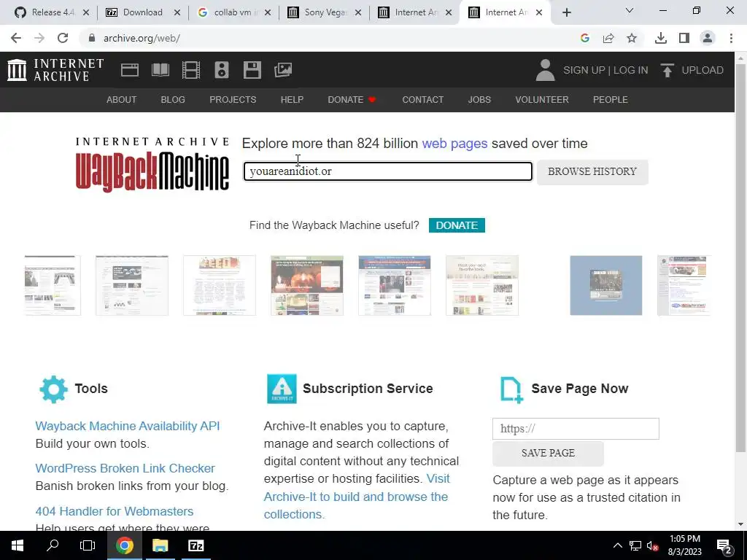Click the Save Page Now https:// field
Image resolution: width=747 pixels, height=560 pixels.
point(576,429)
